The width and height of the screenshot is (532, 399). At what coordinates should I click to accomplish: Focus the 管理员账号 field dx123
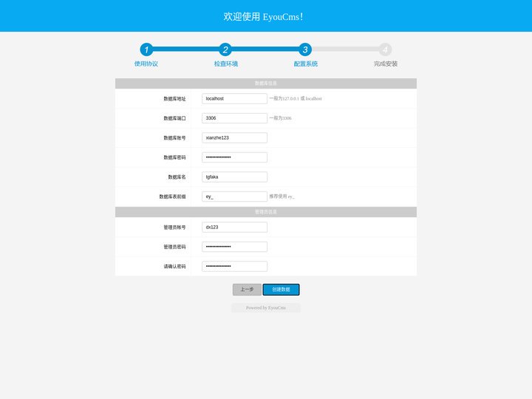234,228
